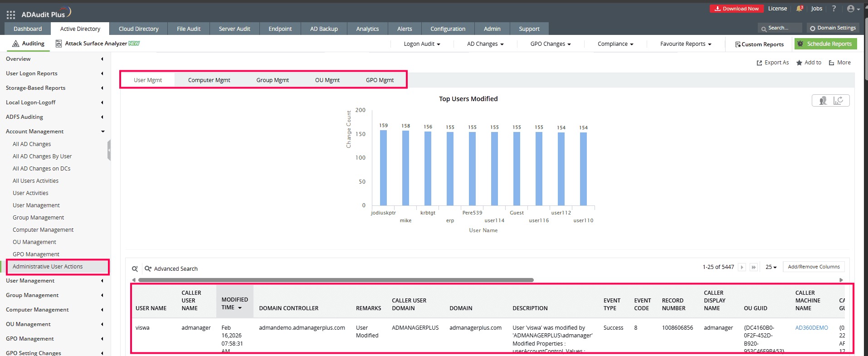The image size is (868, 356).
Task: Switch to the Cloud Directory tab
Action: click(138, 29)
